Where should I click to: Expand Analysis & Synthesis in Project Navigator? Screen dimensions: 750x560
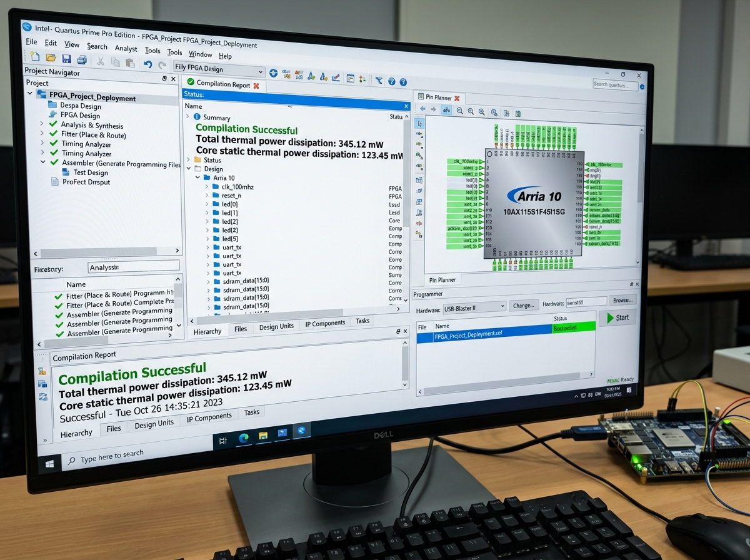42,124
